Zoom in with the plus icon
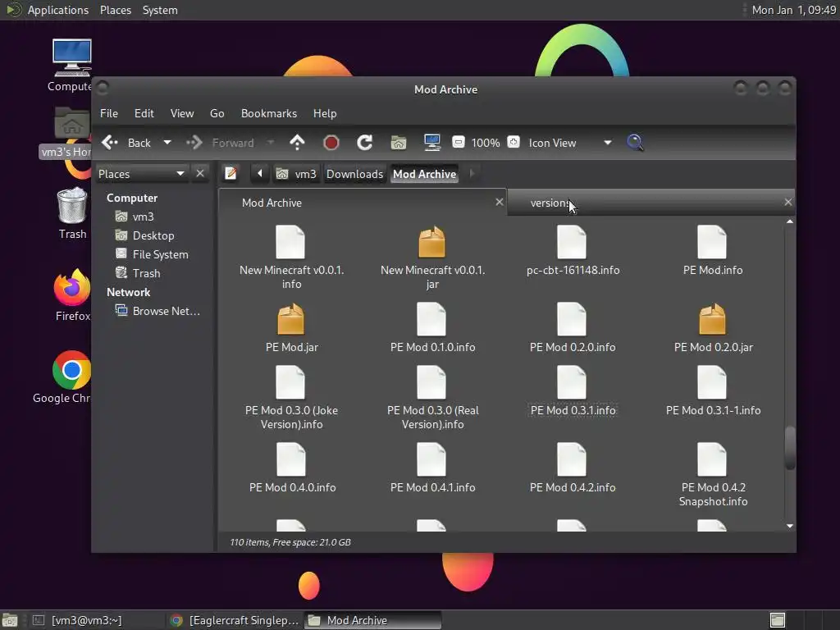 tap(514, 142)
